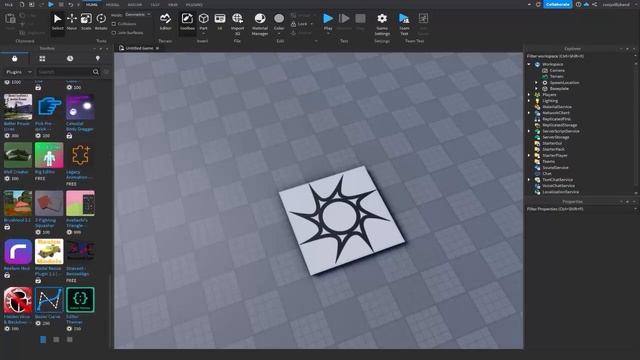Switch to the Avatar ribbon tab
The image size is (640, 360).
point(135,4)
